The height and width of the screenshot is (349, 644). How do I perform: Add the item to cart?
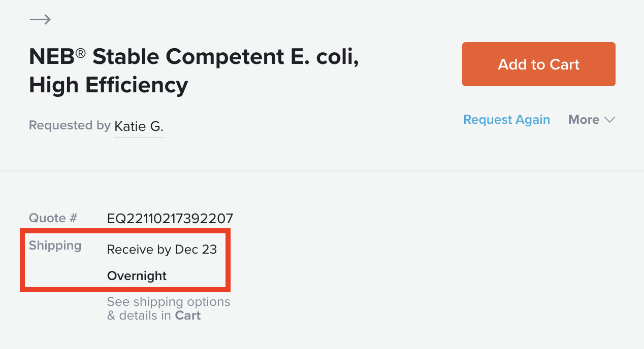point(538,64)
